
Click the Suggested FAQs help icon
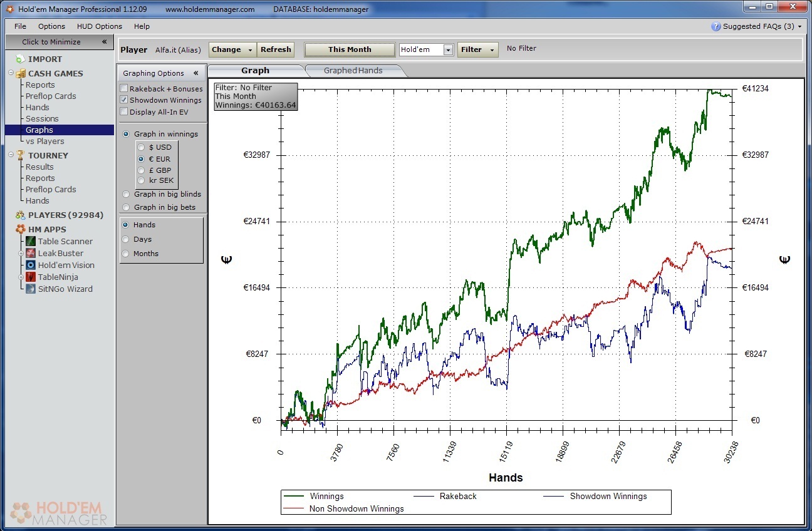click(716, 26)
